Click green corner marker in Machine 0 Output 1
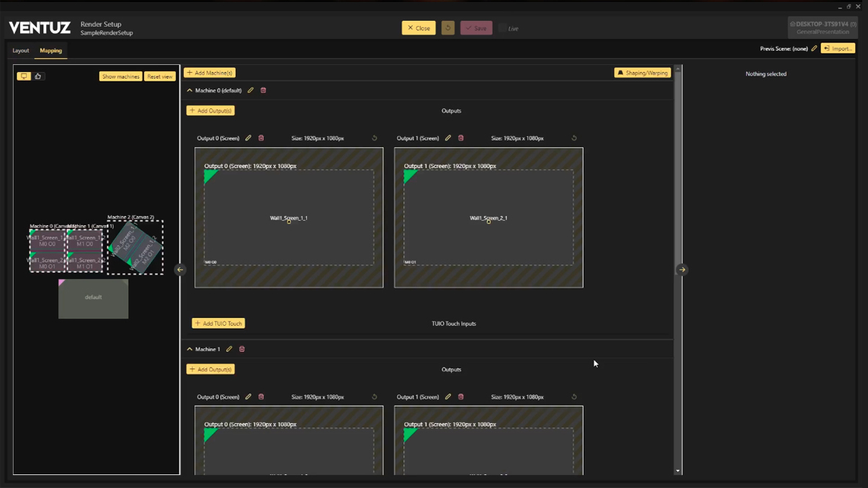 point(408,175)
